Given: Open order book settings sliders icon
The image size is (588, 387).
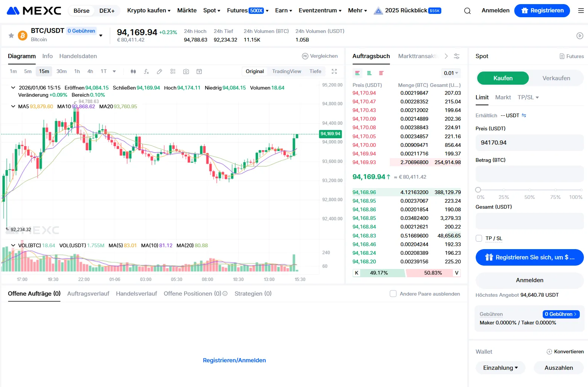Looking at the screenshot, I should [457, 56].
